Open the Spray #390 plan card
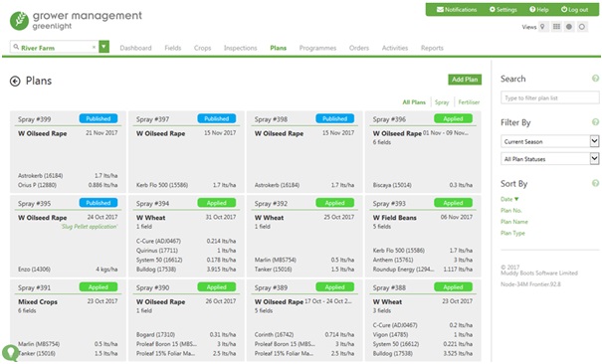The width and height of the screenshot is (602, 364). pos(186,320)
